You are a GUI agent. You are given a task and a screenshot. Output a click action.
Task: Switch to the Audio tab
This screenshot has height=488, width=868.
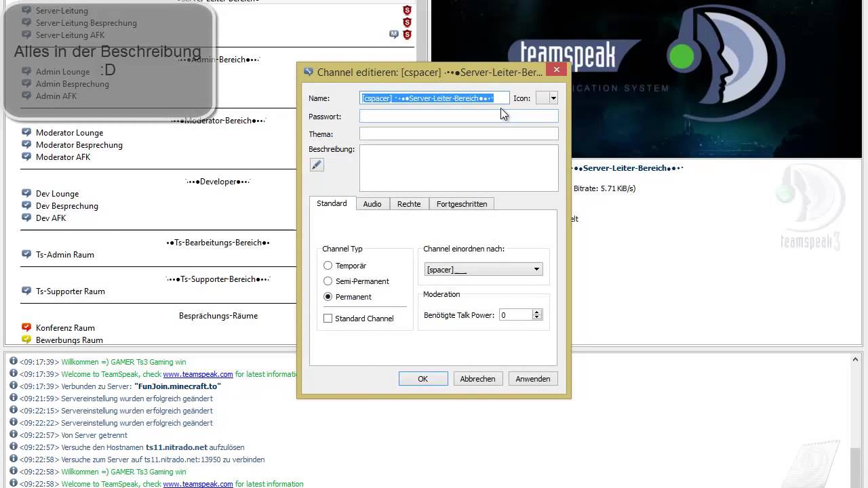coord(372,204)
